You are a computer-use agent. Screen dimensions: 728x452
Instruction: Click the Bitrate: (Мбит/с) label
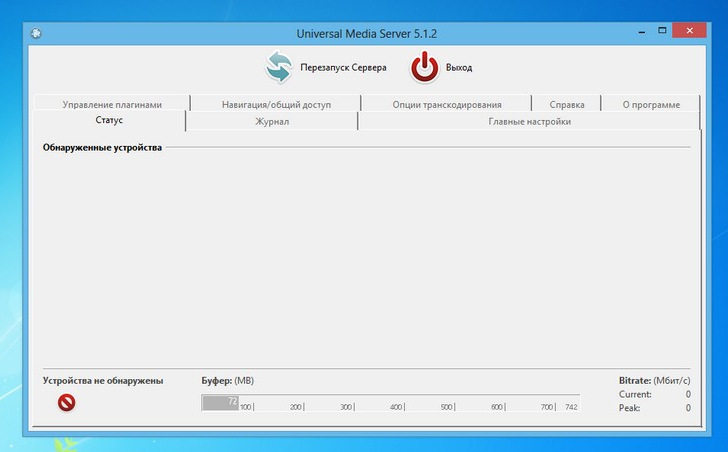coord(654,381)
